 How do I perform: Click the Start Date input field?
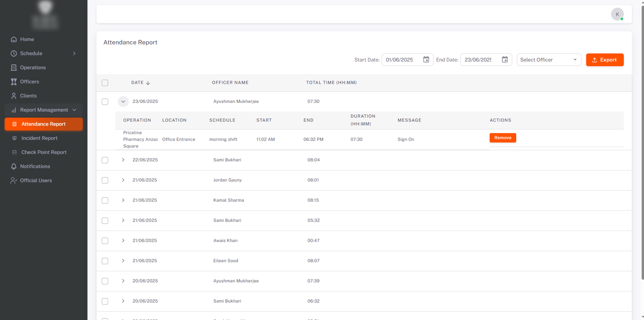pyautogui.click(x=402, y=60)
